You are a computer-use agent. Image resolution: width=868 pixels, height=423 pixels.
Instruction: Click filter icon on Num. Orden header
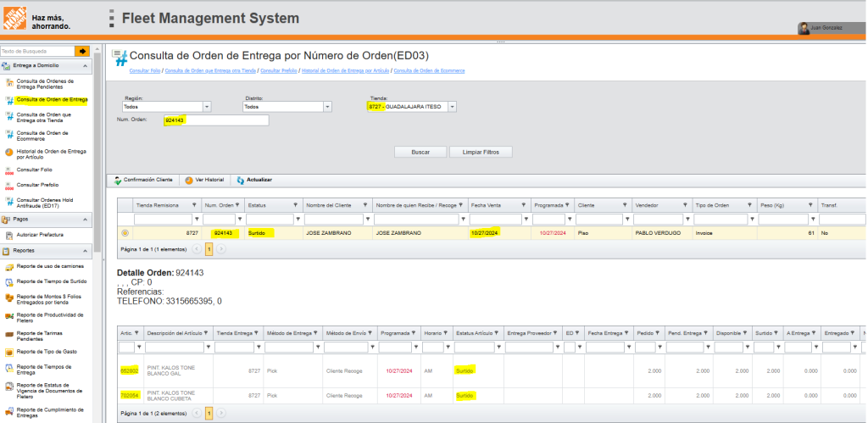coord(238,205)
